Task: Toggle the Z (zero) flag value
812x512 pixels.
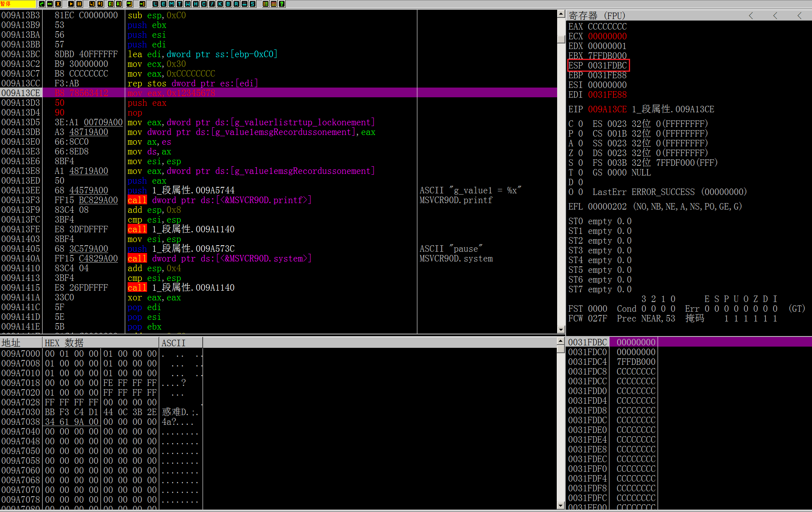Action: [581, 153]
